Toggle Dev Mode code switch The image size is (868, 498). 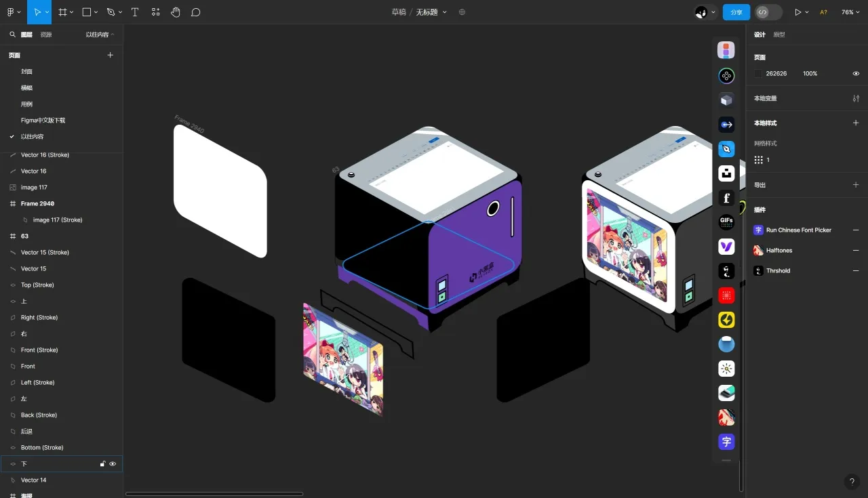768,12
